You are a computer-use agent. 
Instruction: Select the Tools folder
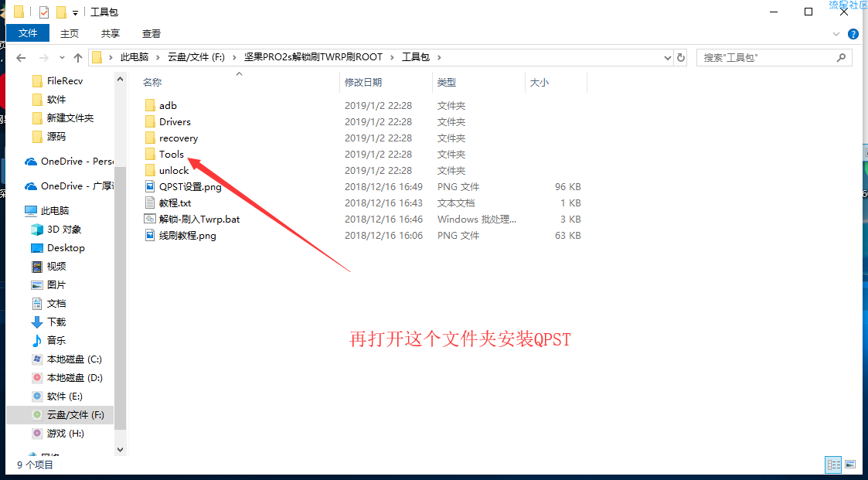click(171, 154)
